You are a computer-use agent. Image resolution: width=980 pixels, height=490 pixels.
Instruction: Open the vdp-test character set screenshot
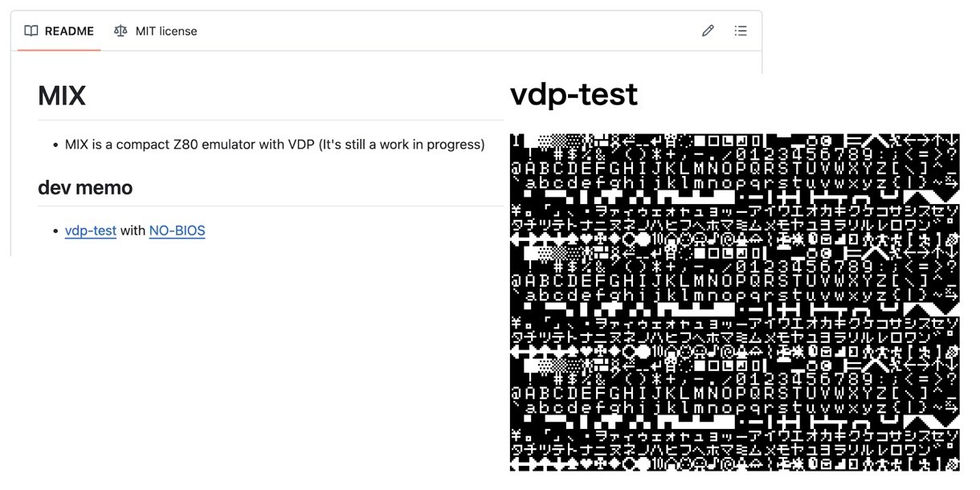tap(734, 302)
